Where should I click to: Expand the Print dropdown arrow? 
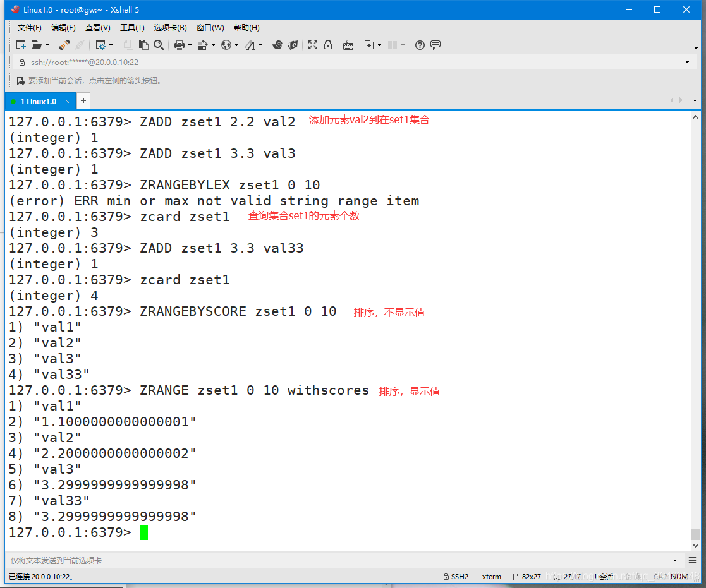click(x=190, y=45)
